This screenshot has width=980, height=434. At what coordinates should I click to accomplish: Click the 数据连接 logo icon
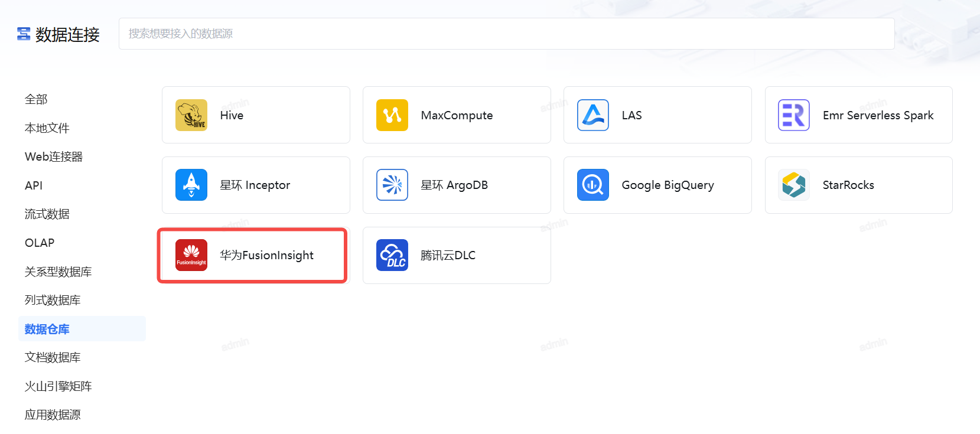click(x=24, y=34)
